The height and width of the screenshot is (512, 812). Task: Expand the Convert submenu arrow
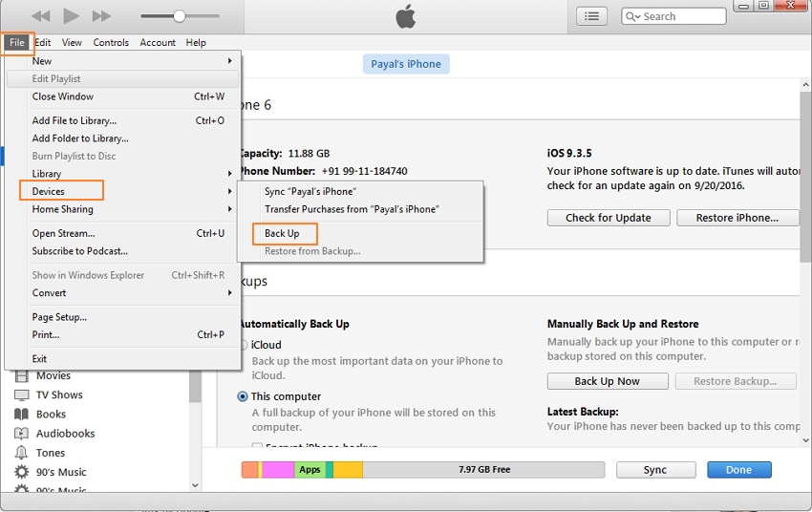pyautogui.click(x=229, y=293)
